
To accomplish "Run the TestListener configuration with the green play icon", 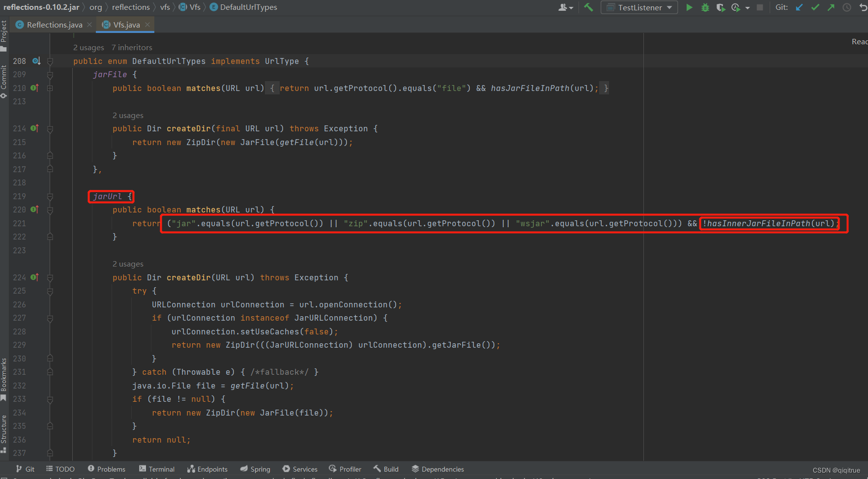I will click(690, 7).
